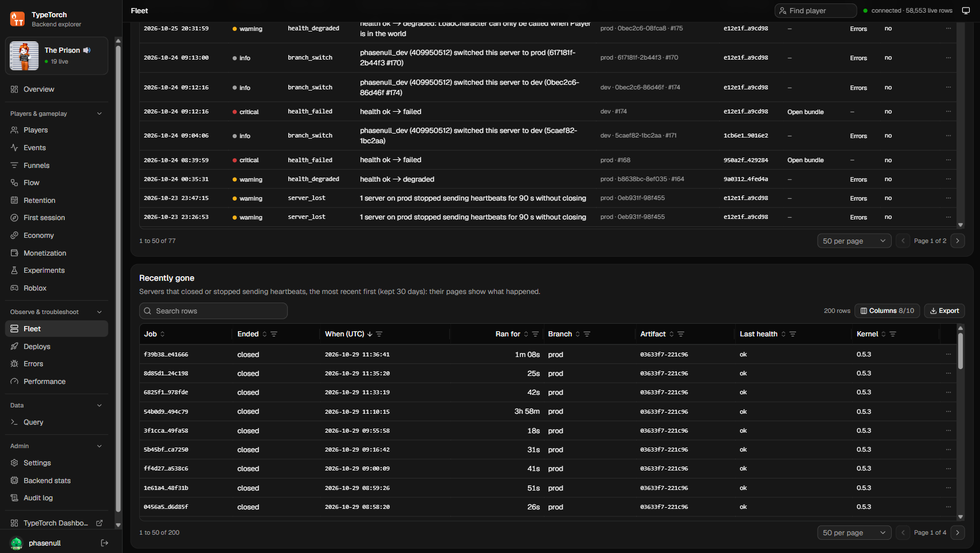980x553 pixels.
Task: Click the filter icon in the Ended column header
Action: [274, 334]
